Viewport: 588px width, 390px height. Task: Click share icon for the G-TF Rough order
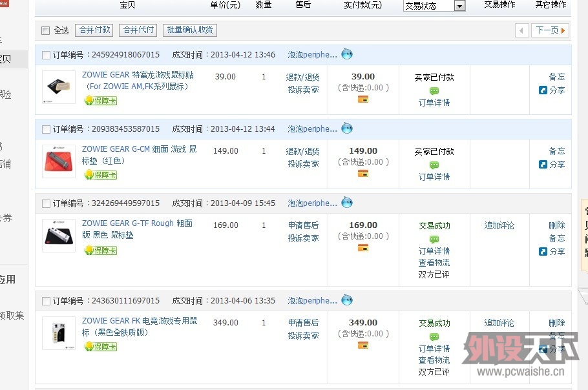pos(543,251)
